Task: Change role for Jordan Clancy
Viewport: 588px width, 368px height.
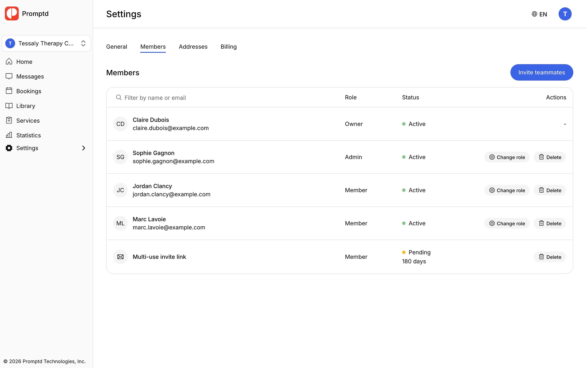Action: [x=507, y=190]
